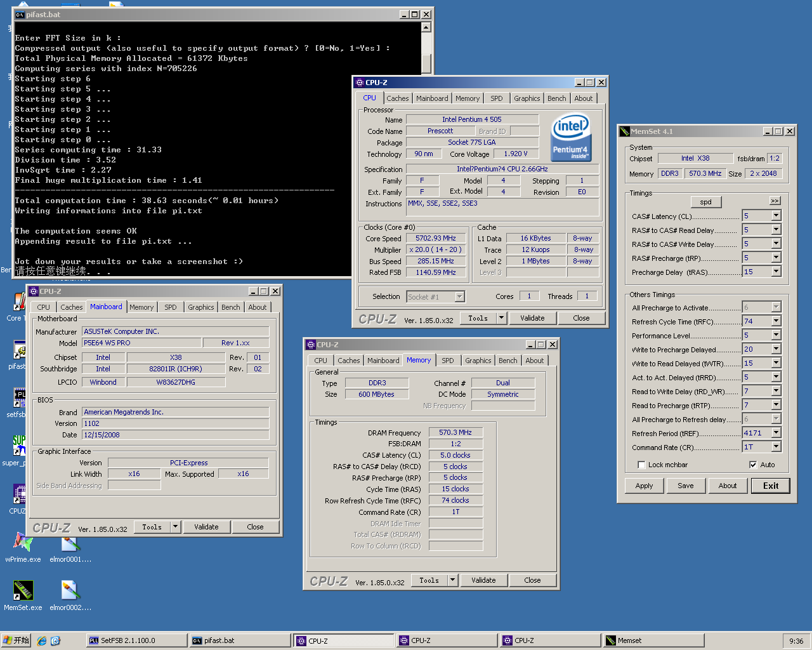Open About tab in CPU-Z Mainboard window
The width and height of the screenshot is (812, 650).
click(258, 307)
